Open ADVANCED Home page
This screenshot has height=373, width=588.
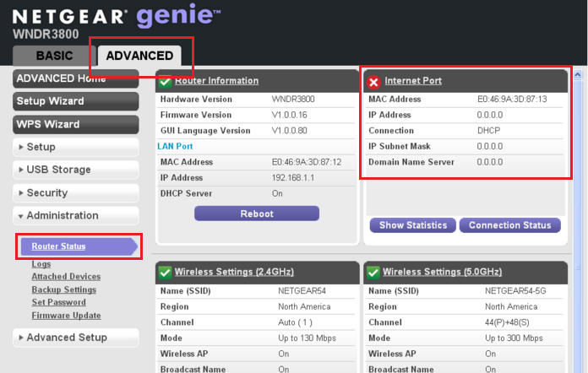tap(76, 78)
